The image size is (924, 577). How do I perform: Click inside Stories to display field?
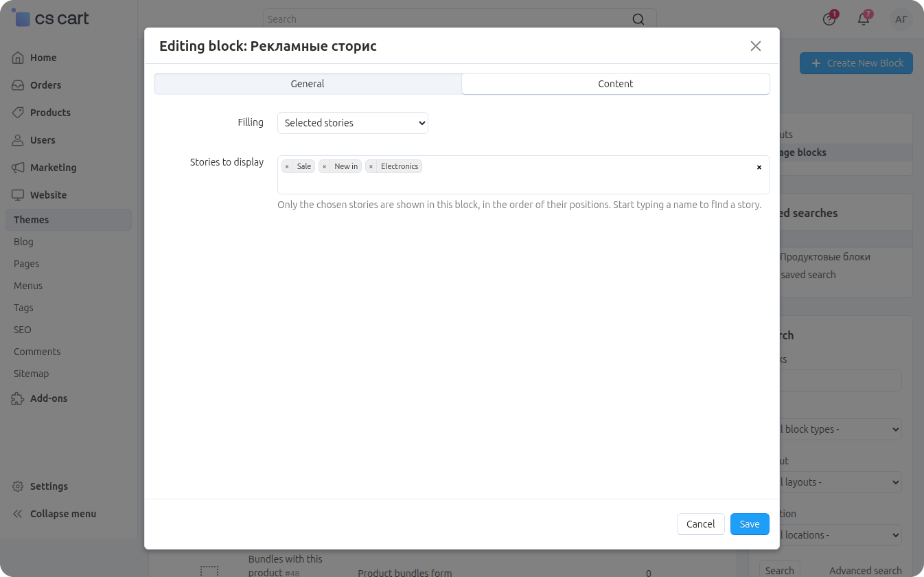(523, 175)
